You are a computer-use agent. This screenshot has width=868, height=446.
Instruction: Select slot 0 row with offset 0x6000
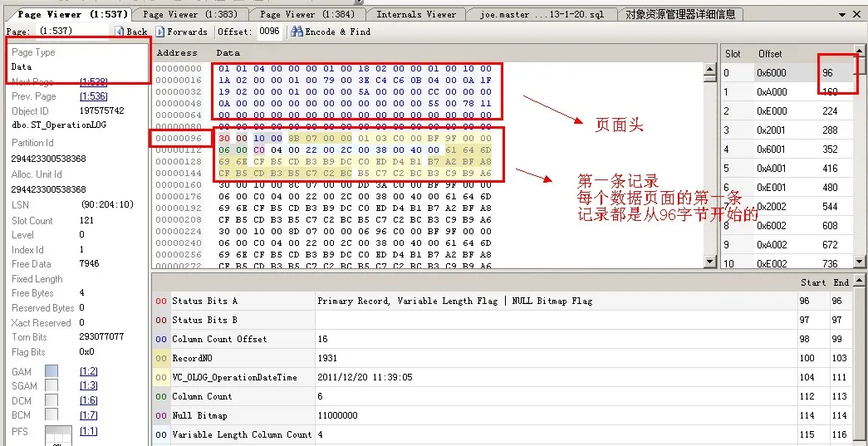(x=787, y=72)
